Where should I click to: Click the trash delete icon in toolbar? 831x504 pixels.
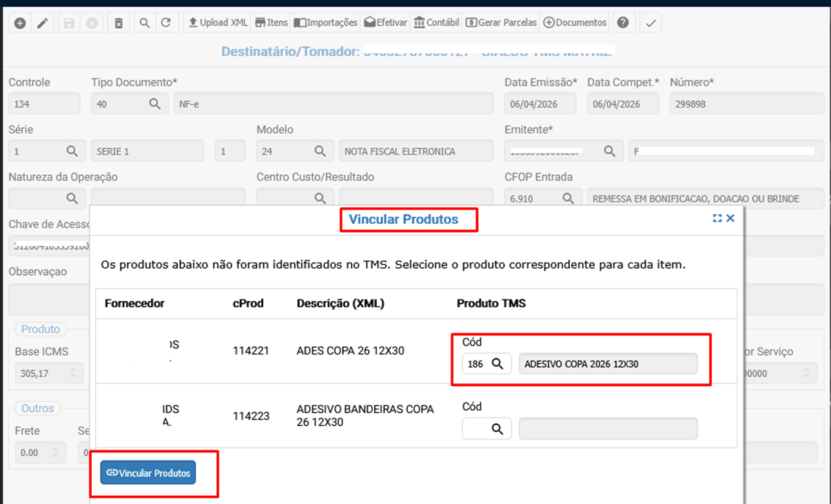119,23
